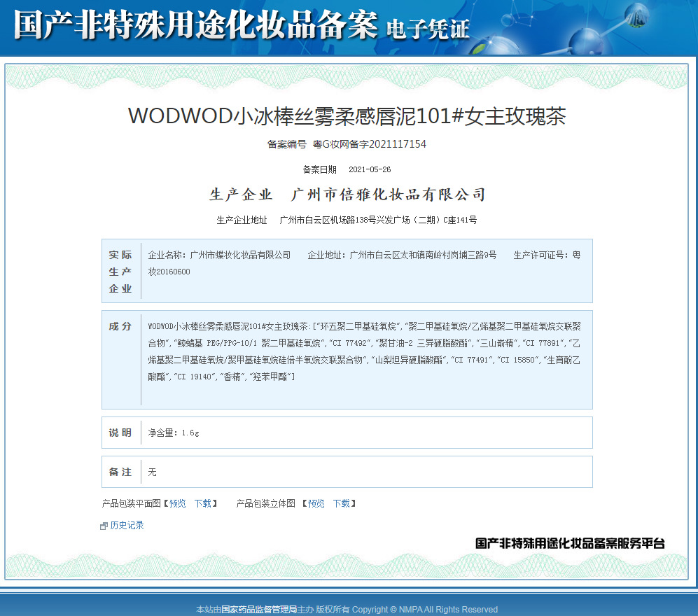Screen dimensions: 698x616
Task: Open the 历史记录 link
Action: pyautogui.click(x=127, y=525)
